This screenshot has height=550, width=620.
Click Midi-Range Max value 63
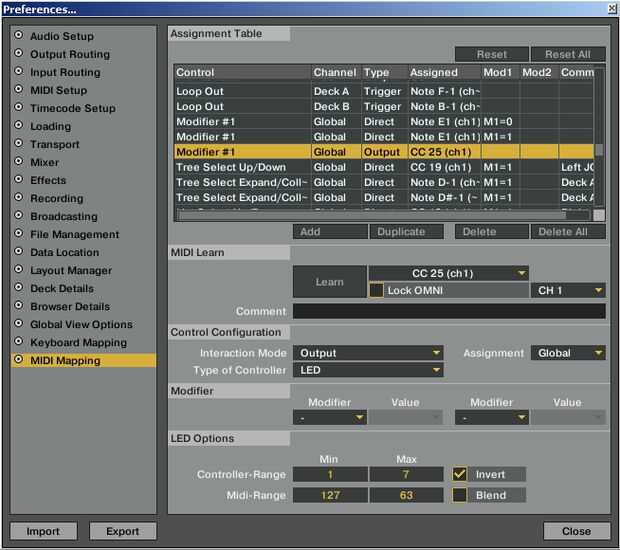tap(406, 495)
